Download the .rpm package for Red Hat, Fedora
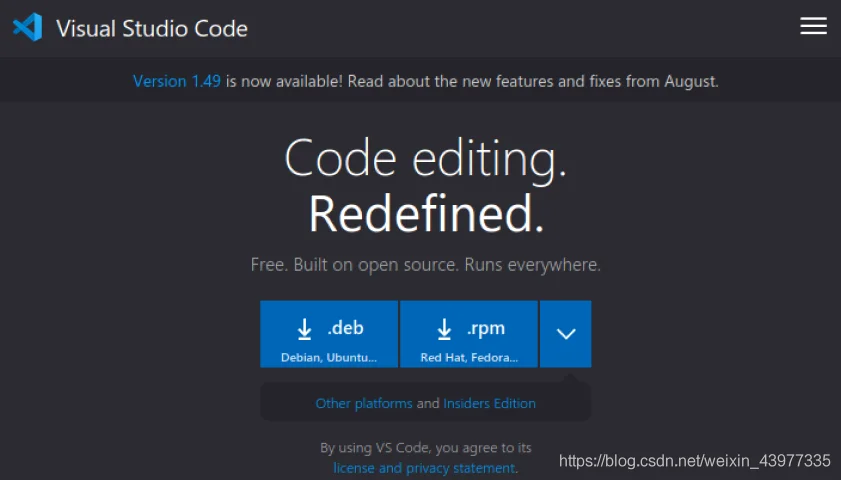 tap(469, 334)
